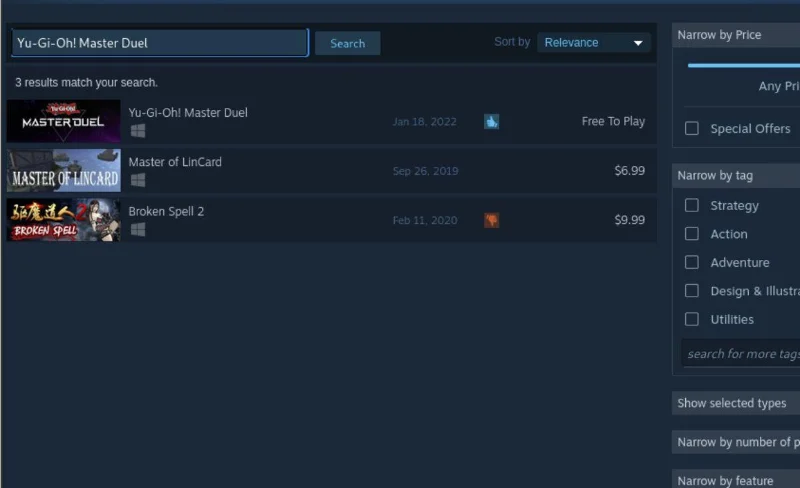800x488 pixels.
Task: Click the $6.99 price of Master of LinCard
Action: [630, 170]
